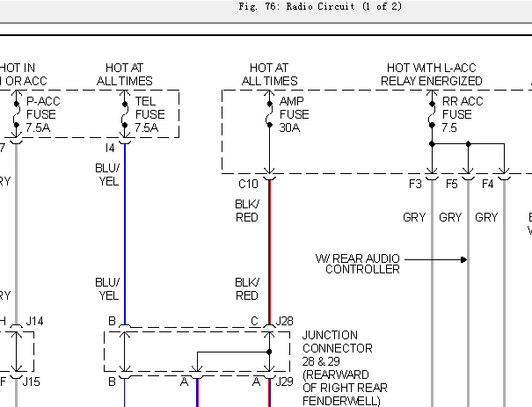Click the 'RR ACC FUSE 7.5' label
Screen dimensions: 532x407
[463, 114]
